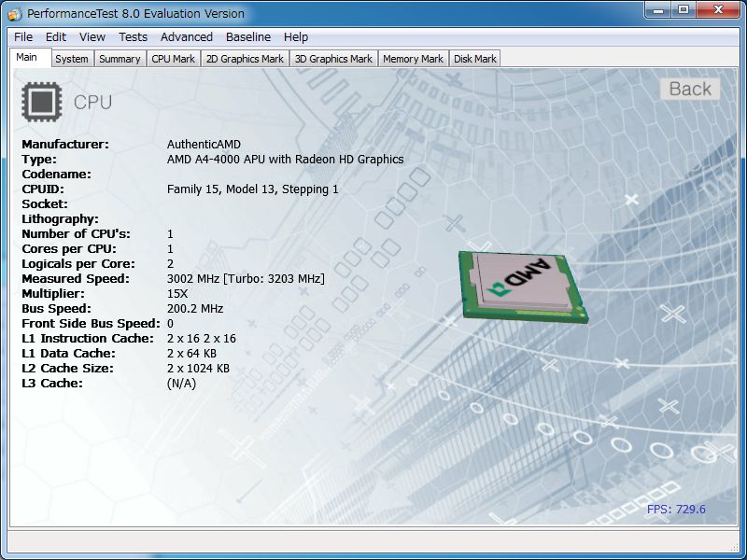This screenshot has height=560, width=747.
Task: Click the 'Cores per CPU:' label
Action: click(69, 249)
